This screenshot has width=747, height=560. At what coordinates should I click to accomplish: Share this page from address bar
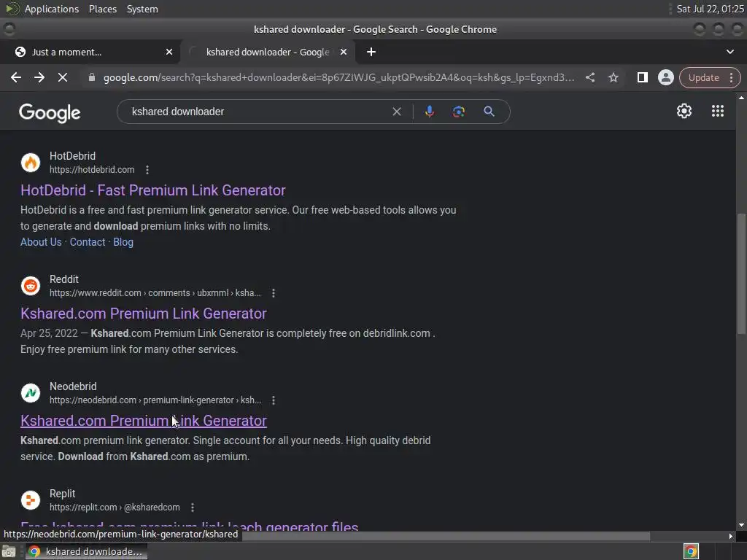coord(589,77)
